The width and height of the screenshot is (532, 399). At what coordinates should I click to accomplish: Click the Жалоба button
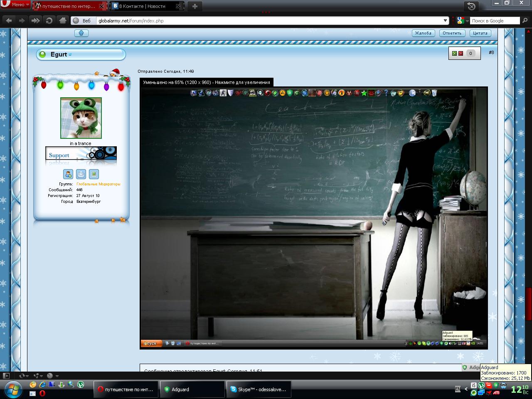click(424, 33)
